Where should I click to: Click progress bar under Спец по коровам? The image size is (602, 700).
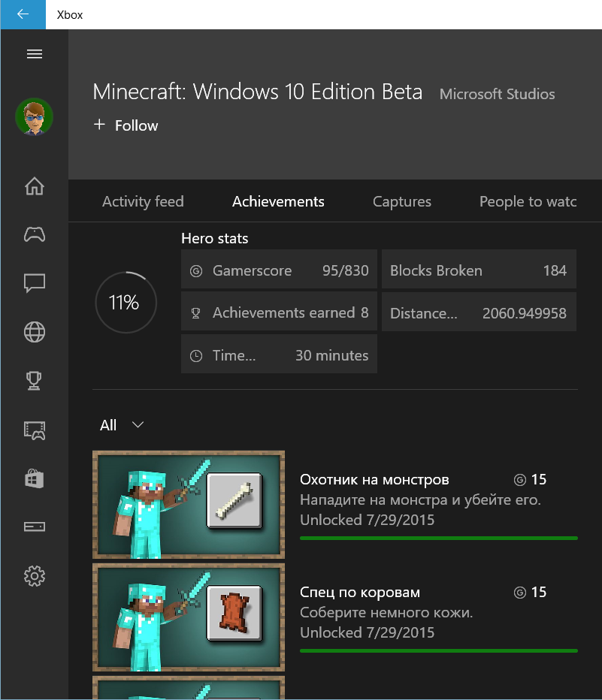439,651
